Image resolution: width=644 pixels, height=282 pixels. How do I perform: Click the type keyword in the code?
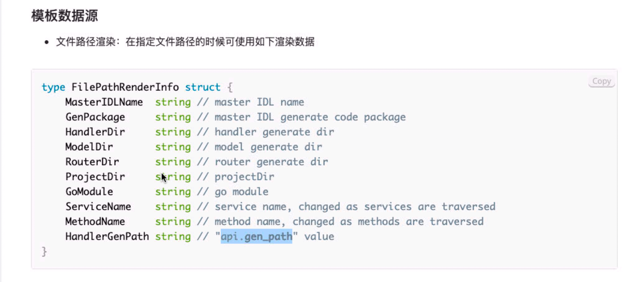click(x=53, y=87)
